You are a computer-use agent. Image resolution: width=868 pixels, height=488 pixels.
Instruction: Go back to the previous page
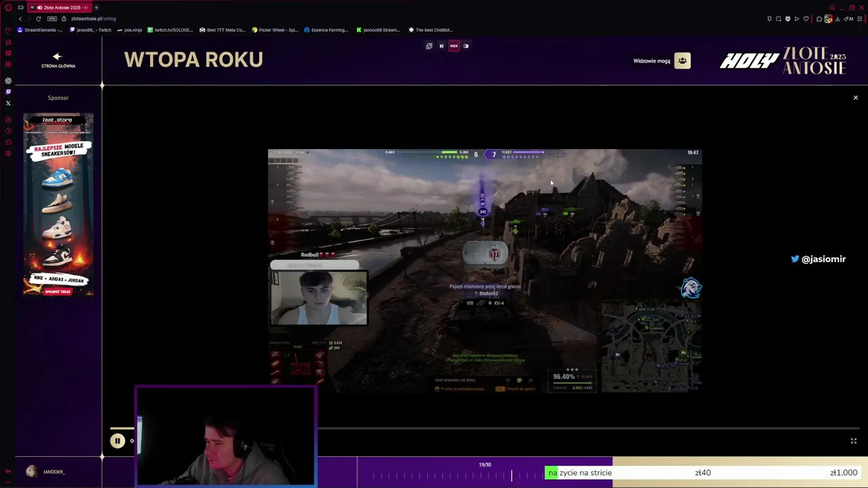point(20,18)
